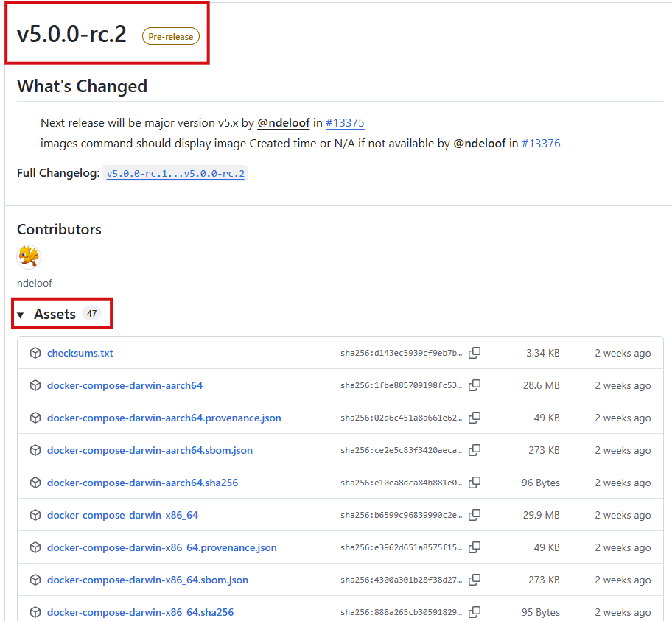The width and height of the screenshot is (672, 621).
Task: Click the ndeloof contributor name
Action: pos(35,284)
